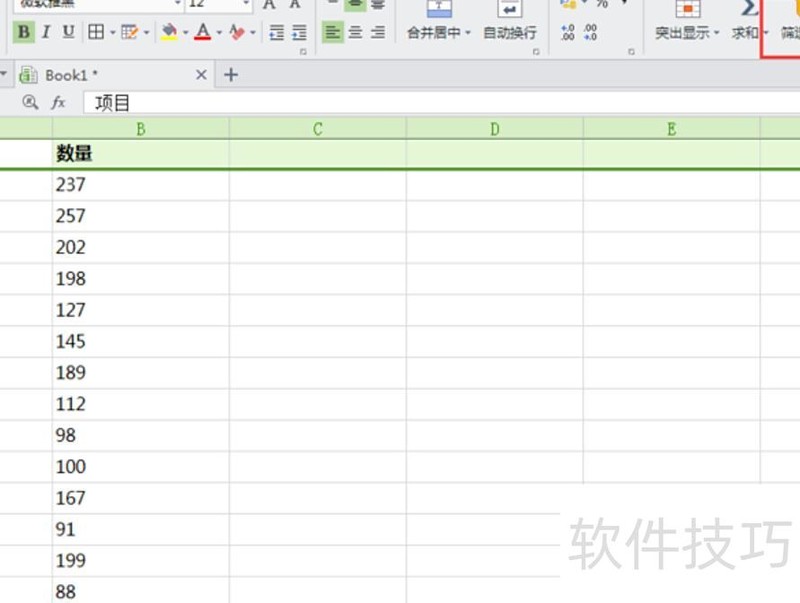This screenshot has height=603, width=800.
Task: Select the cell containing 199
Action: pos(141,561)
